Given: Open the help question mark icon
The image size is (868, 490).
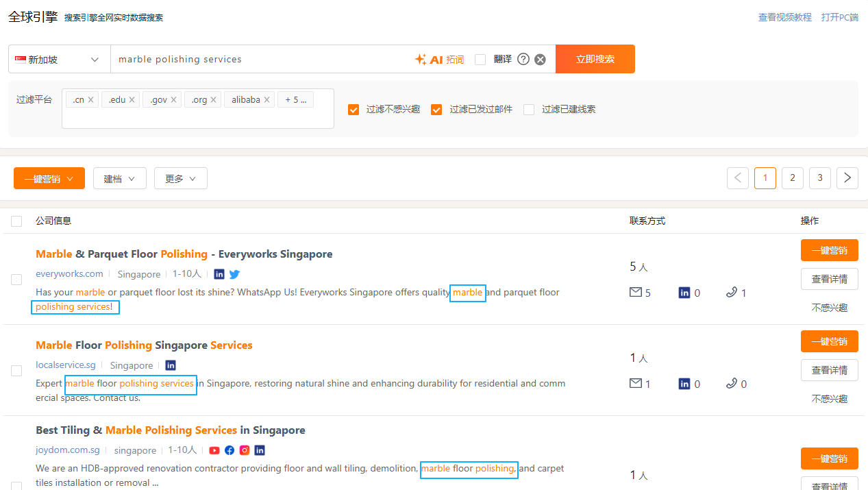Looking at the screenshot, I should tap(523, 60).
